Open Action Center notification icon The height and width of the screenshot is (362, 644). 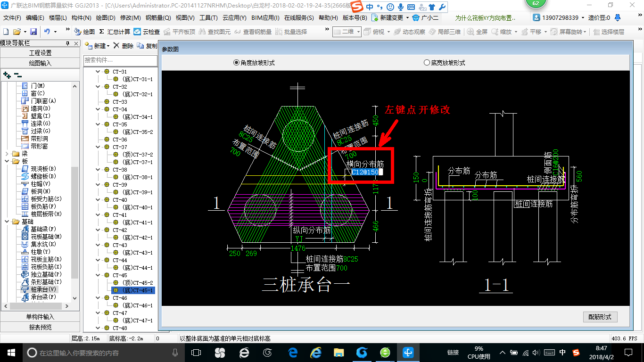click(628, 352)
